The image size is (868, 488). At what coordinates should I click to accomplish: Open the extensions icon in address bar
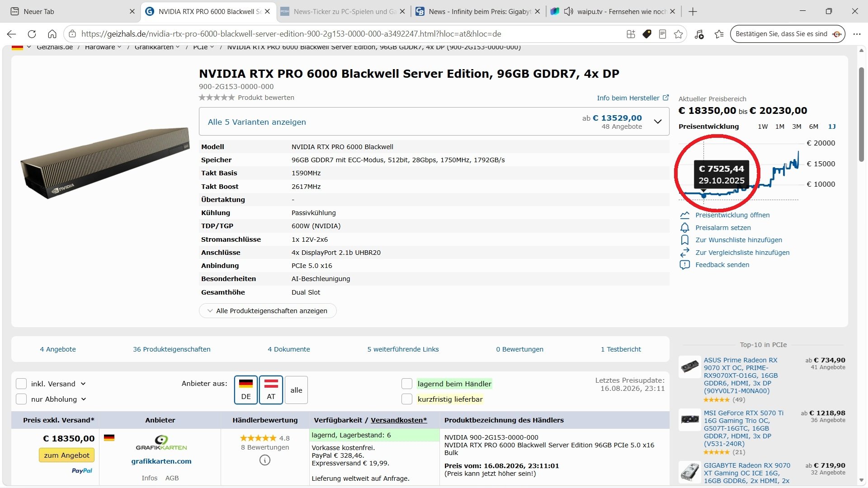pyautogui.click(x=631, y=34)
